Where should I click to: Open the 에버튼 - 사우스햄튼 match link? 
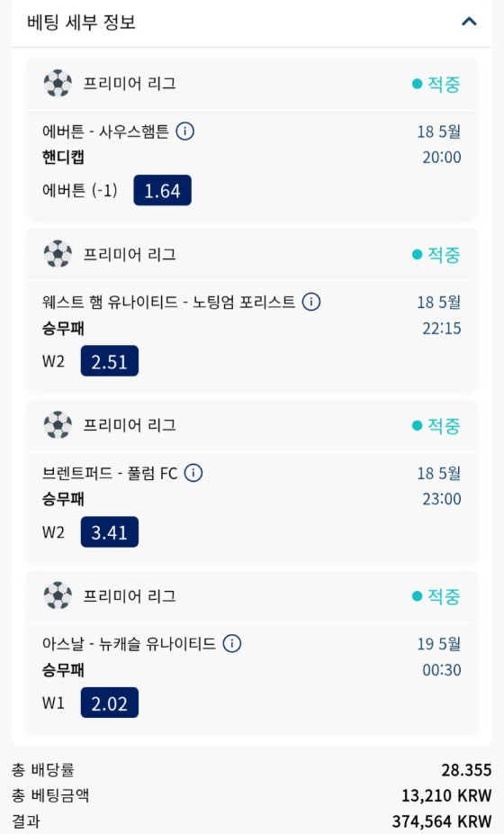105,131
